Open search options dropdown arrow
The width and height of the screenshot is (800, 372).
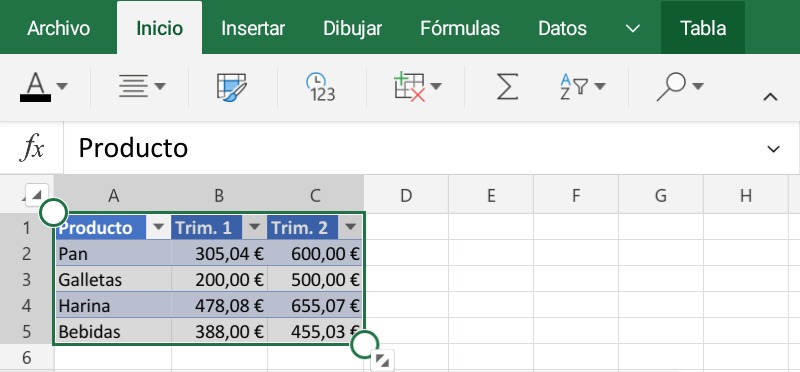click(x=698, y=86)
